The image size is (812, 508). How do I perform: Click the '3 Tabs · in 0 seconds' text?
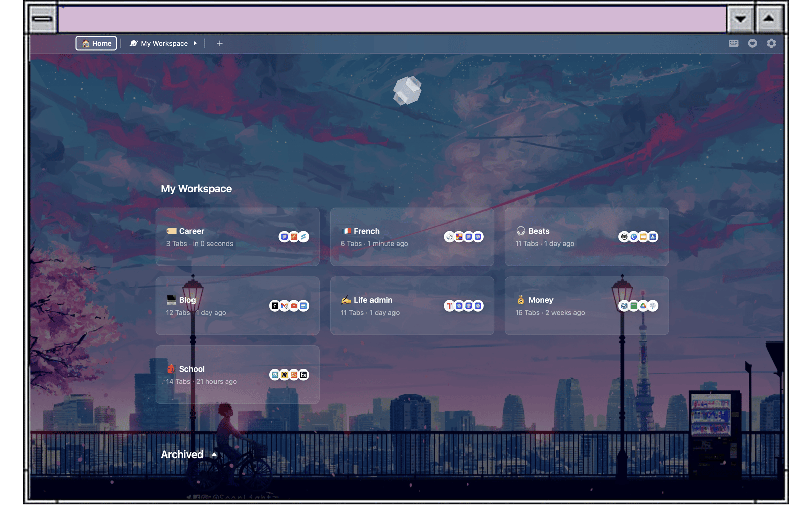pyautogui.click(x=200, y=244)
